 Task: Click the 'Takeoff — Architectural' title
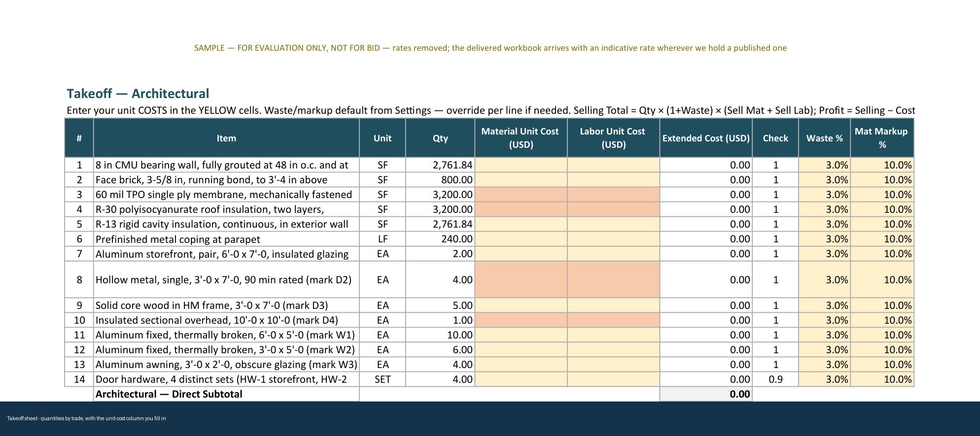pos(138,94)
